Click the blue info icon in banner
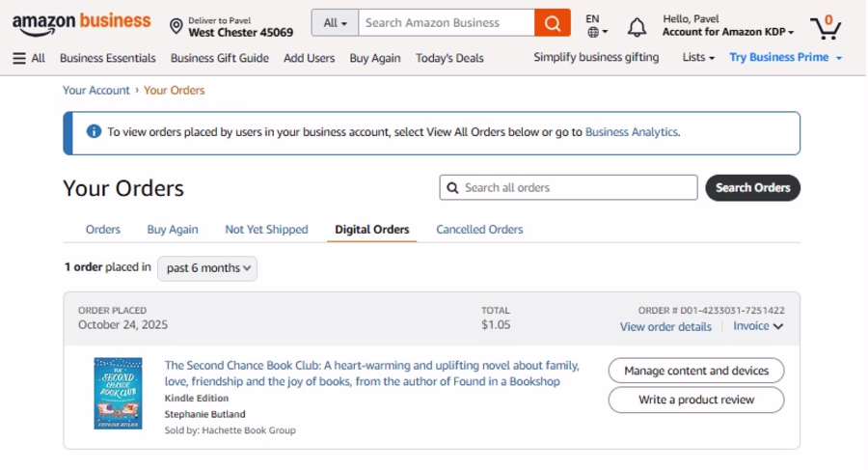This screenshot has width=868, height=470. [x=94, y=132]
